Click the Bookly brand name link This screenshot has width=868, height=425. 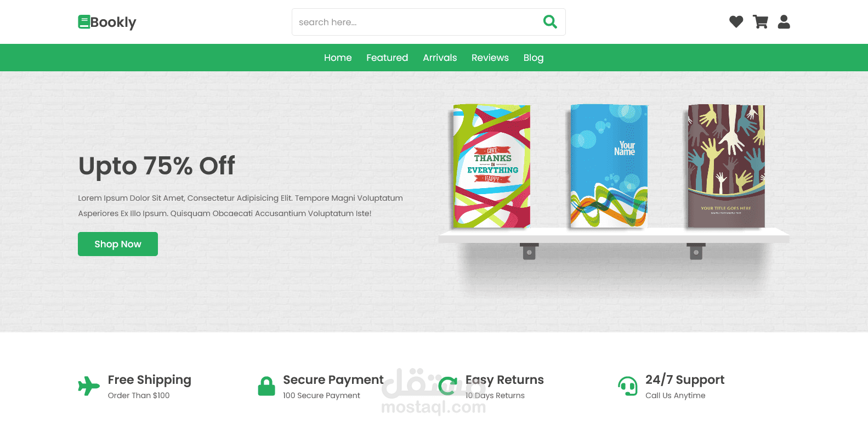(x=113, y=22)
